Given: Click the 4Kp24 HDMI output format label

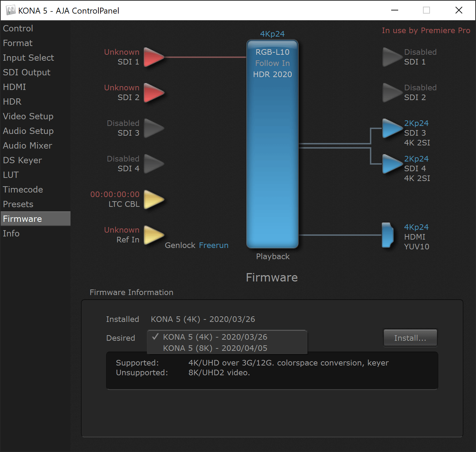Looking at the screenshot, I should coord(416,227).
